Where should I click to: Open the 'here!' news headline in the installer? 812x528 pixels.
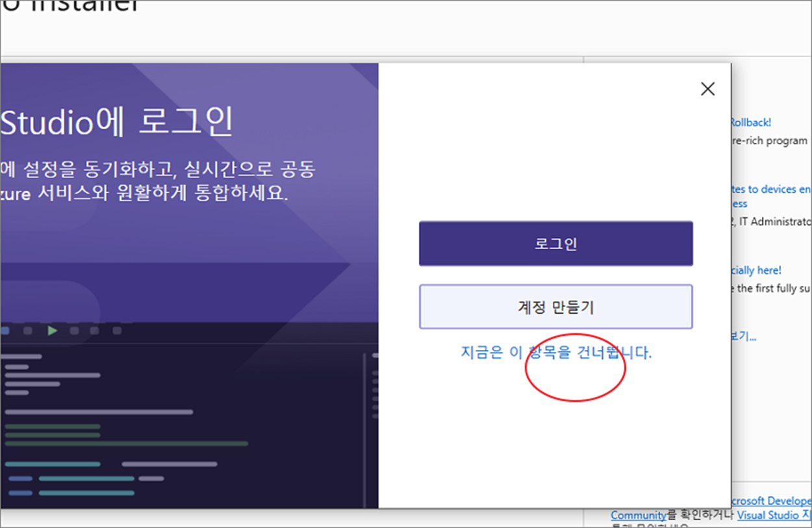[757, 270]
